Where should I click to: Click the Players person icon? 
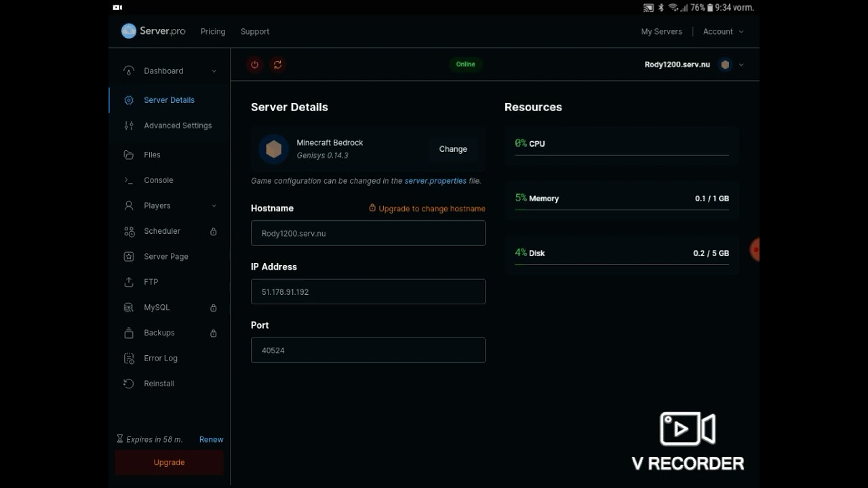(129, 206)
